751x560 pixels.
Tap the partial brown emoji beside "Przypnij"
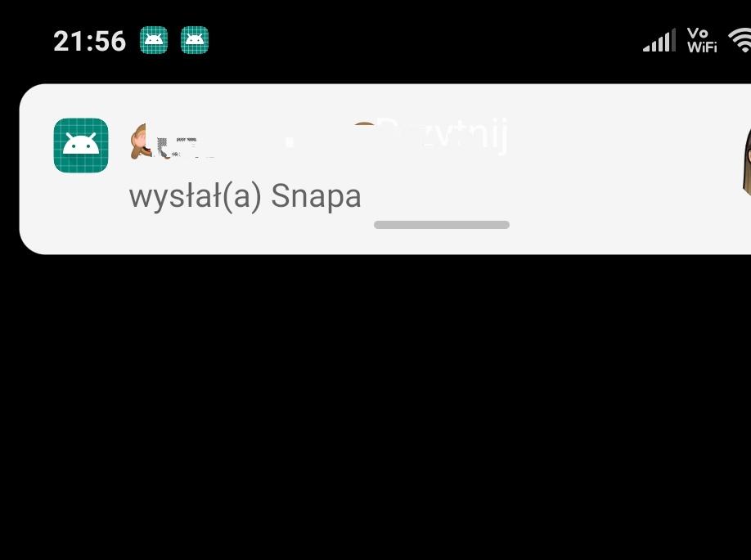coord(364,127)
